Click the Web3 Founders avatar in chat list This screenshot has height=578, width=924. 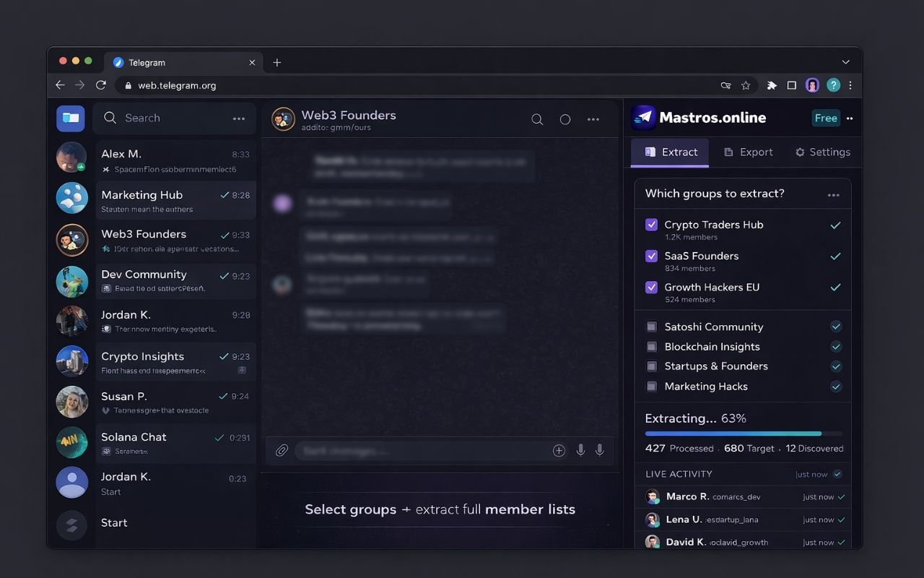(72, 240)
